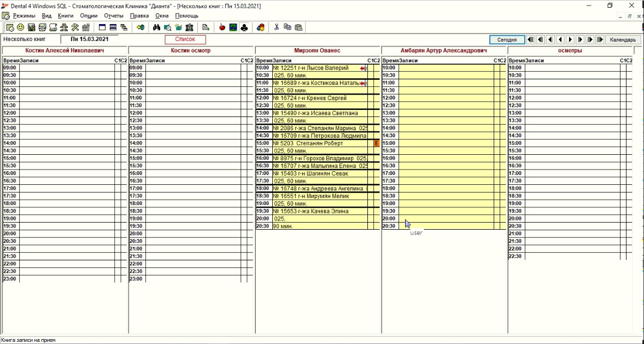This screenshot has width=644, height=344.
Task: Click the green left-arrow toolbar icon
Action: 140,27
